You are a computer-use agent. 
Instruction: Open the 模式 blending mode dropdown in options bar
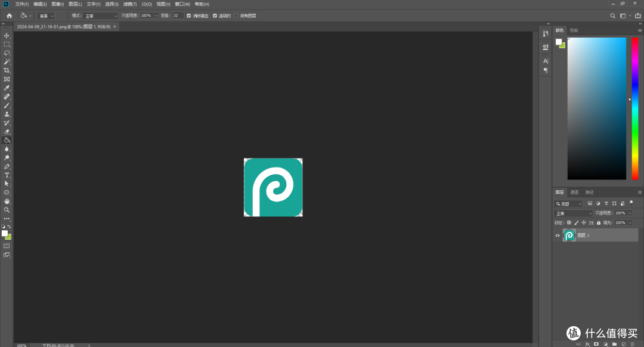point(101,16)
